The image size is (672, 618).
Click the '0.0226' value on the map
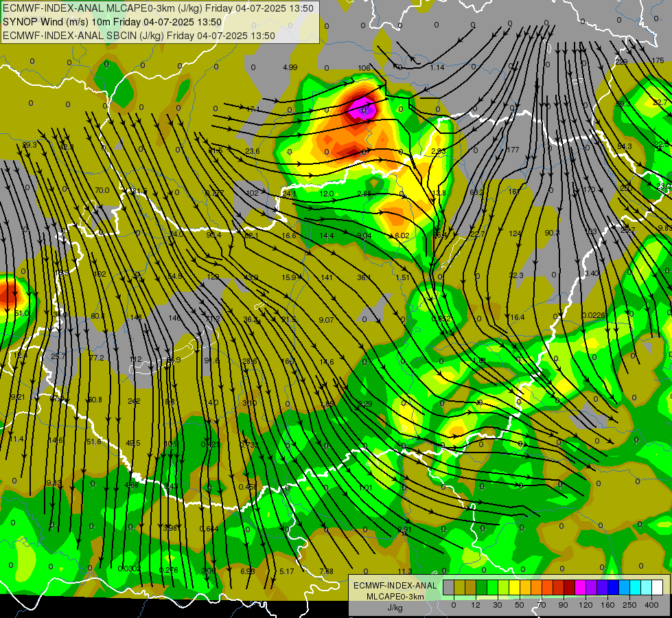[594, 315]
